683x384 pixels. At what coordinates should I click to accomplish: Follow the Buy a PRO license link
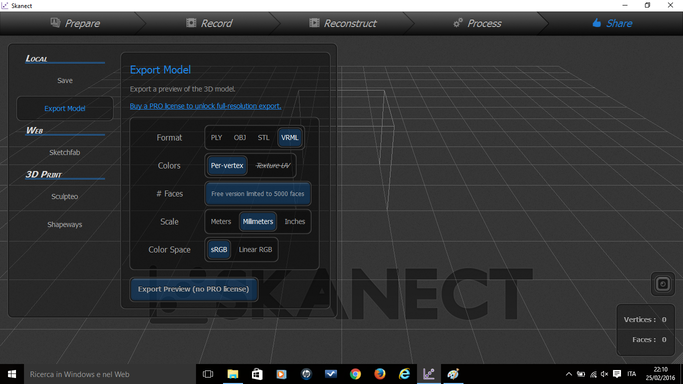pos(205,106)
